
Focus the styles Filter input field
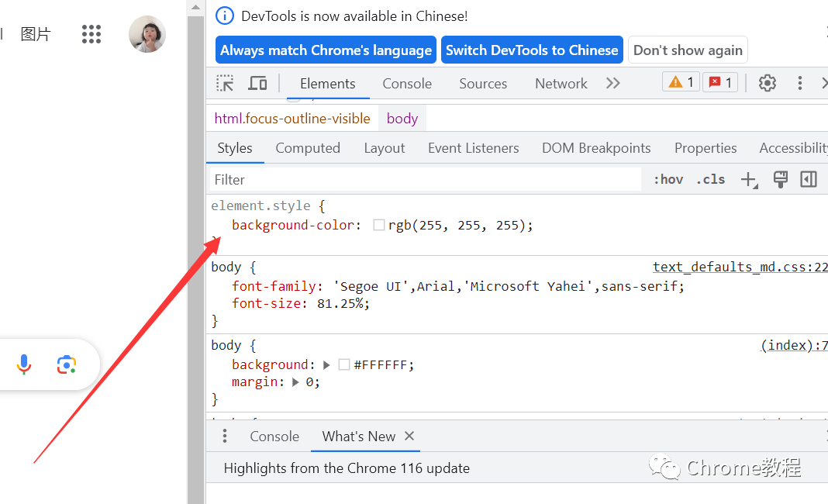[426, 180]
